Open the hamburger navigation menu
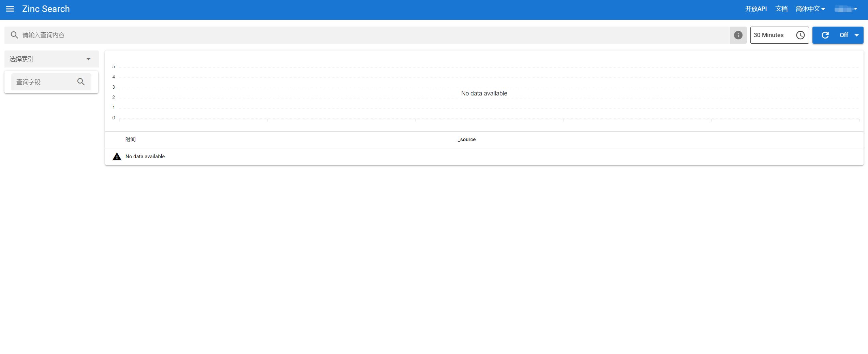868x354 pixels. tap(10, 9)
